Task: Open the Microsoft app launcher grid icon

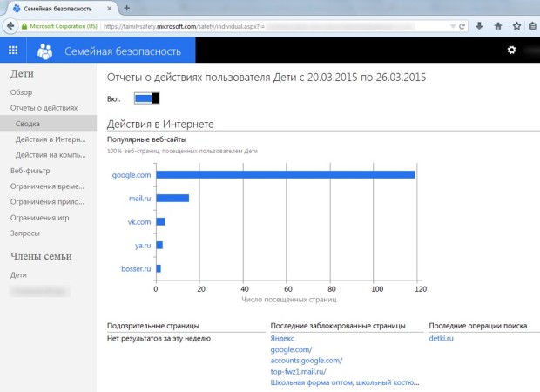Action: coord(13,51)
